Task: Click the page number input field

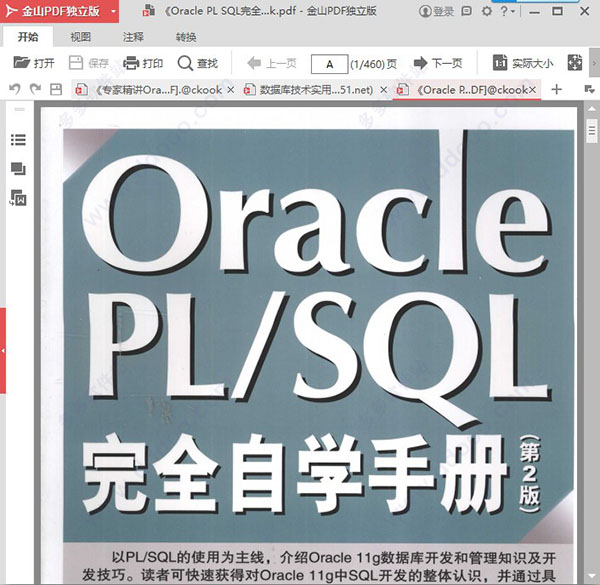Action: 329,64
